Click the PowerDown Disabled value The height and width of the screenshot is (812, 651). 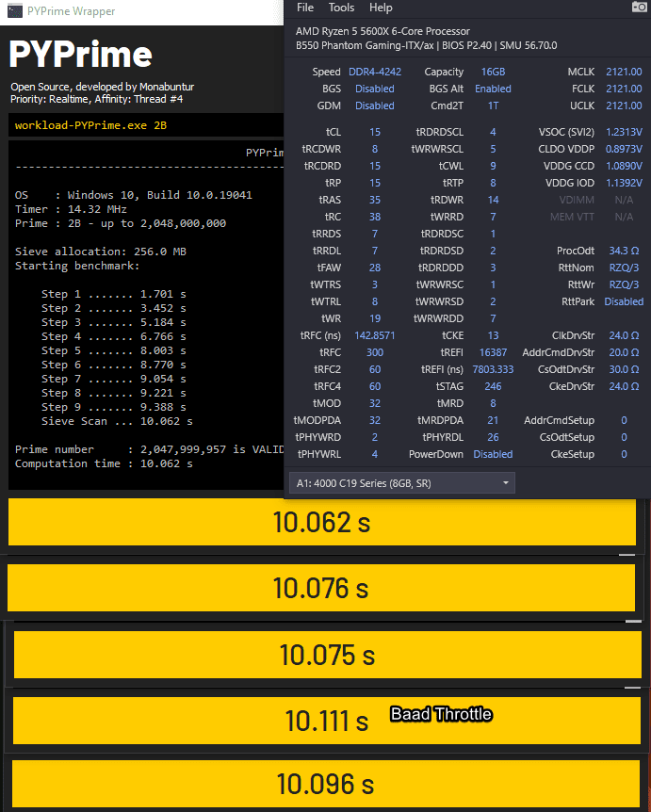point(493,454)
